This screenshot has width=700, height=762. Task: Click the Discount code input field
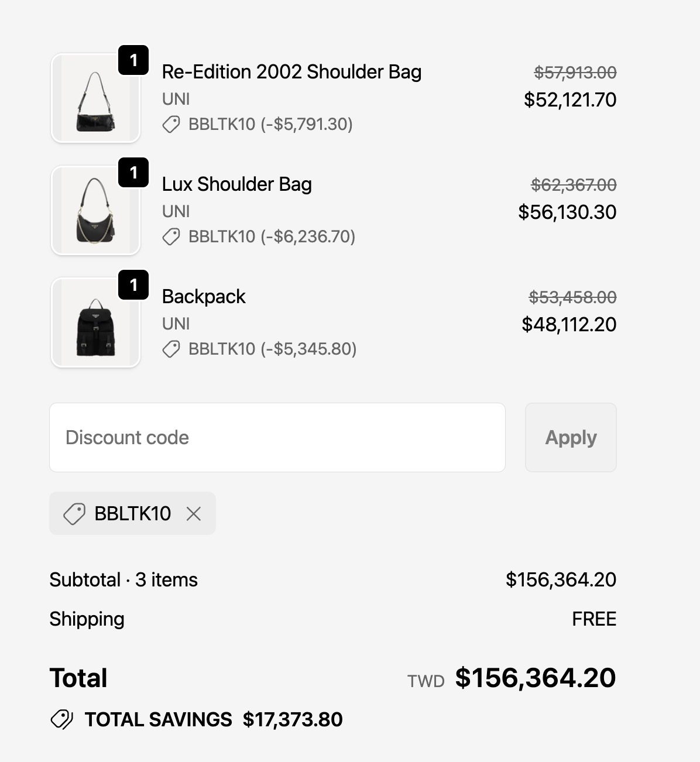277,437
